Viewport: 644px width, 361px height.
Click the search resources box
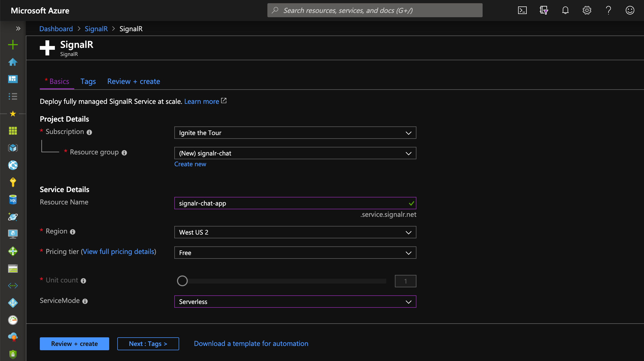pyautogui.click(x=375, y=10)
